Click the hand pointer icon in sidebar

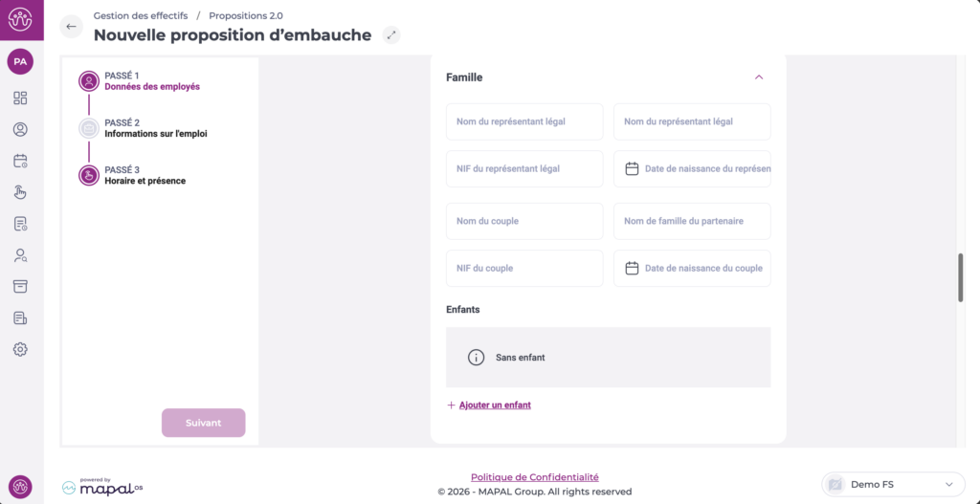[x=20, y=192]
